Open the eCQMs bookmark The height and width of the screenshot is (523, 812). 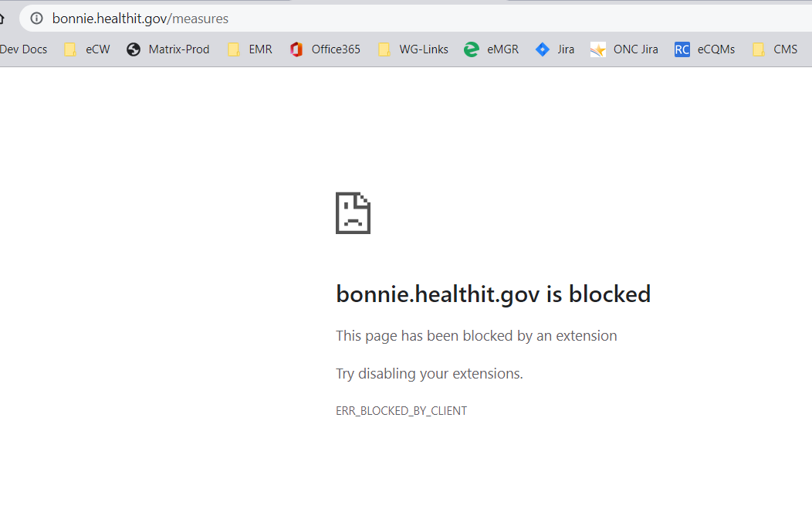705,49
